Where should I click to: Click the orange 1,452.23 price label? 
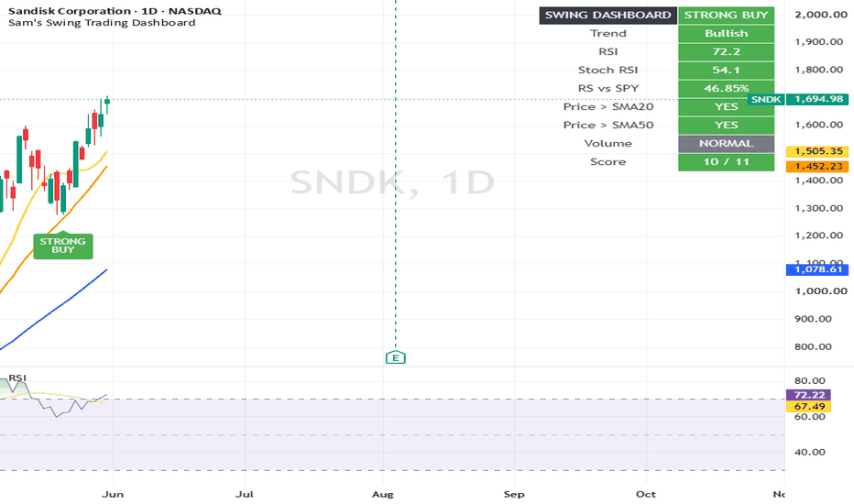[817, 166]
